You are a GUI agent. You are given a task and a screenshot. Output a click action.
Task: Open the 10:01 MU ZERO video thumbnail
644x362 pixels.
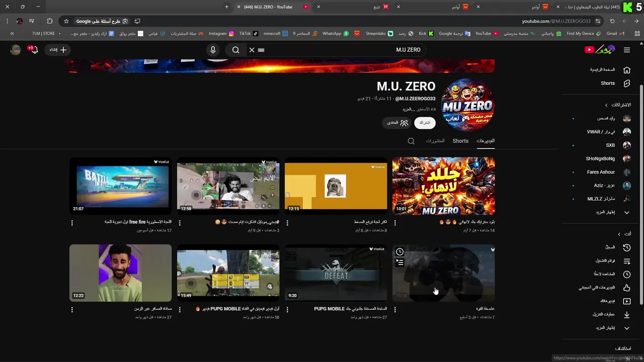(x=443, y=186)
